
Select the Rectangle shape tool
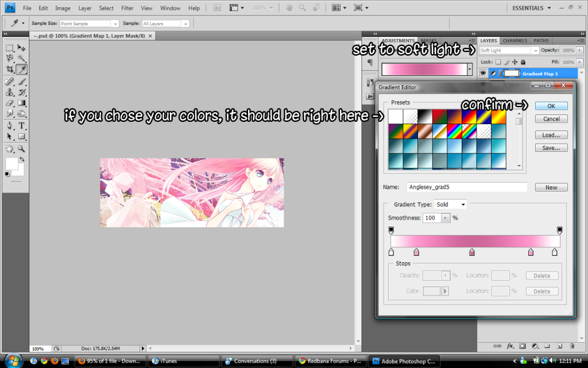21,136
